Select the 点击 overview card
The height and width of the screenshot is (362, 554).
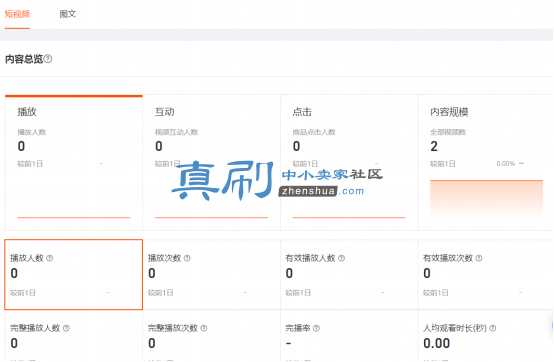click(349, 162)
